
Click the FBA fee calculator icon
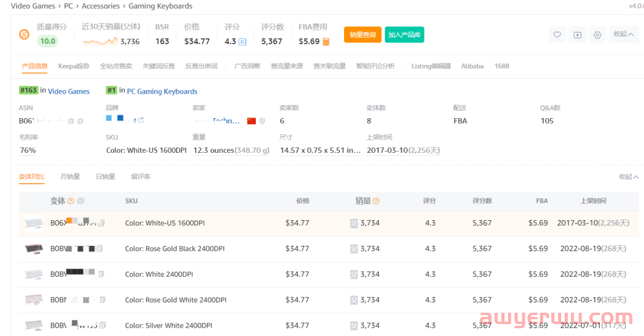pos(326,42)
